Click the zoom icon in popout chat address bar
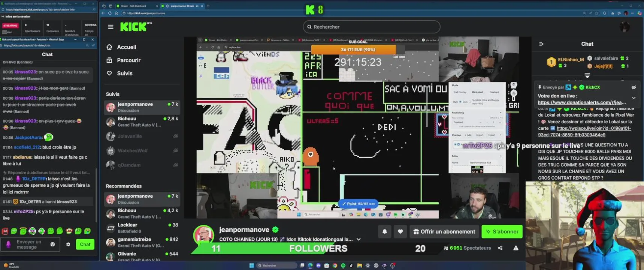This screenshot has height=270, width=644. tap(87, 45)
